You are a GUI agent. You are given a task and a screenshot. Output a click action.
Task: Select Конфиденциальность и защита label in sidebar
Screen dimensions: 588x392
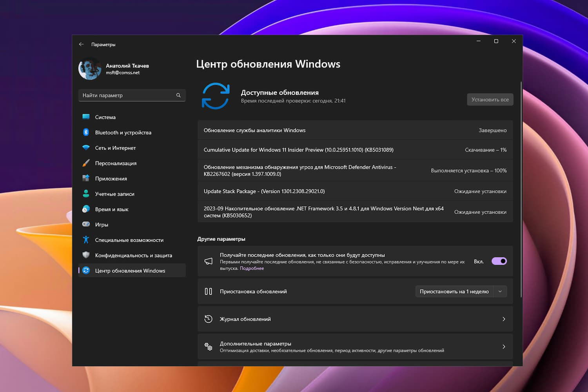pyautogui.click(x=134, y=255)
